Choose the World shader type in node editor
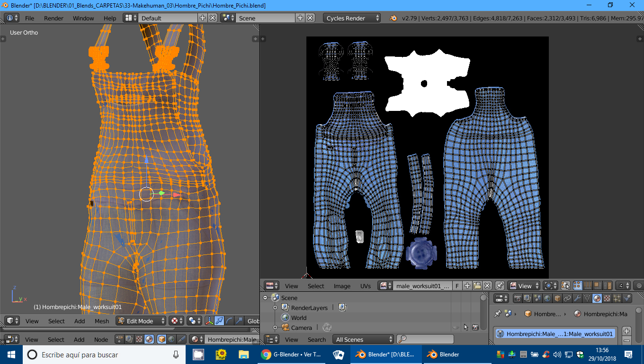The height and width of the screenshot is (364, 644). coord(171,339)
